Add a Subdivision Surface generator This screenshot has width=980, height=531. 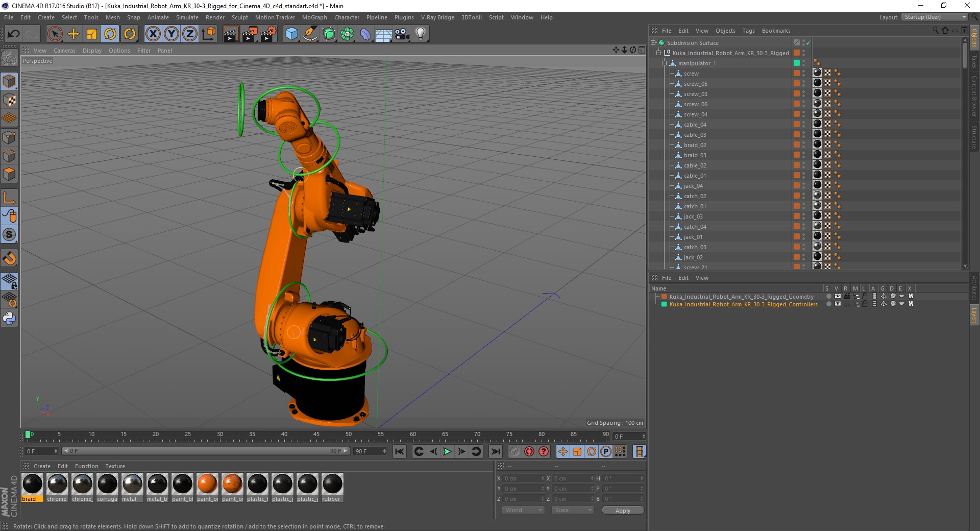click(x=329, y=34)
